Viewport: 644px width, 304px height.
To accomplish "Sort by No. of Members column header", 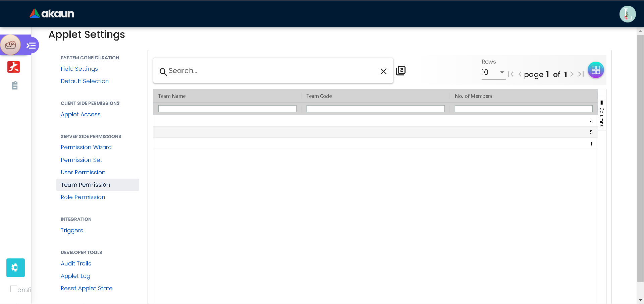I will click(x=473, y=96).
